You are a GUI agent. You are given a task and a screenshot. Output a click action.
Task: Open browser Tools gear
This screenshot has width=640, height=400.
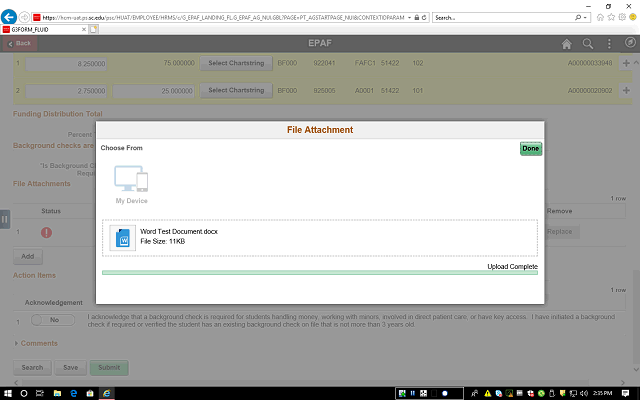[x=622, y=17]
